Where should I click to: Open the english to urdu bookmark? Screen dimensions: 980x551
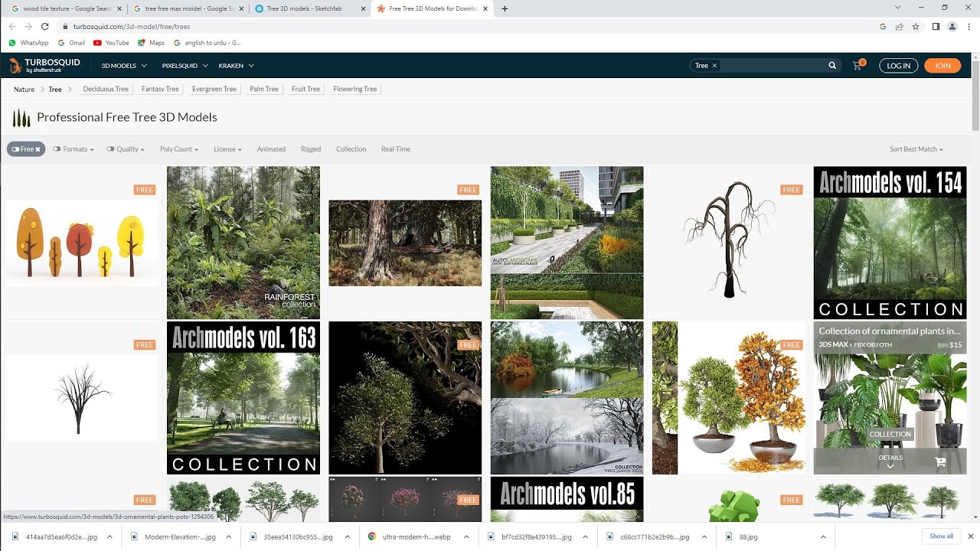tap(207, 43)
